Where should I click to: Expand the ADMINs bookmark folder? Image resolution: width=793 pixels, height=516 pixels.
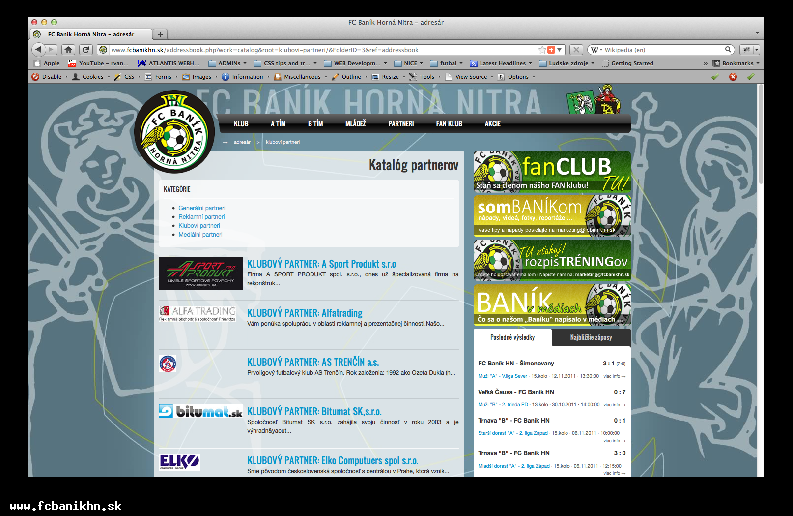click(x=228, y=63)
